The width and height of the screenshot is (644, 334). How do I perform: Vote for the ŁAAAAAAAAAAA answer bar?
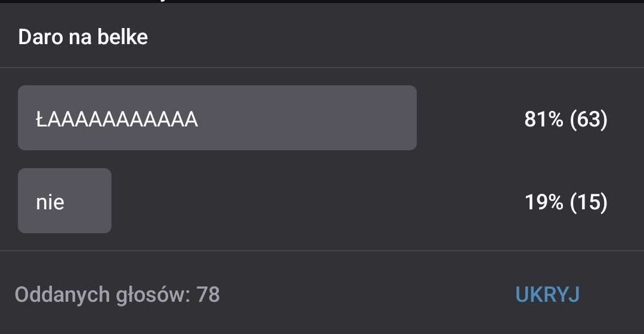click(x=217, y=118)
